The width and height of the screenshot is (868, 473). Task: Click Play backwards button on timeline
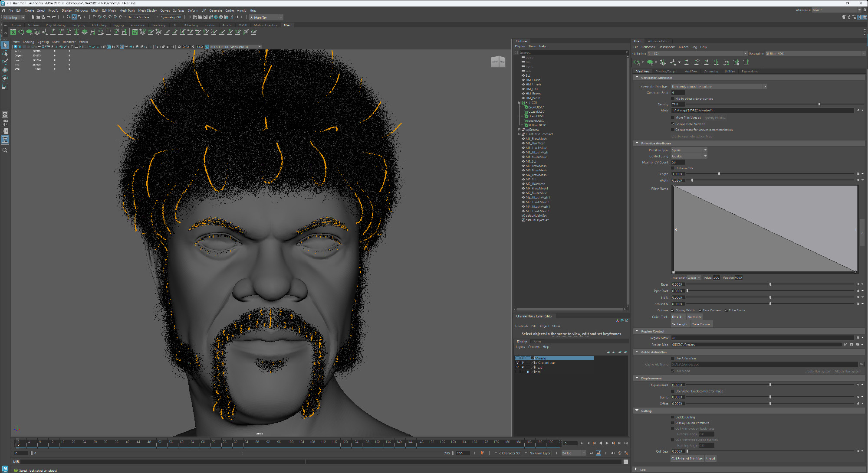coord(601,443)
